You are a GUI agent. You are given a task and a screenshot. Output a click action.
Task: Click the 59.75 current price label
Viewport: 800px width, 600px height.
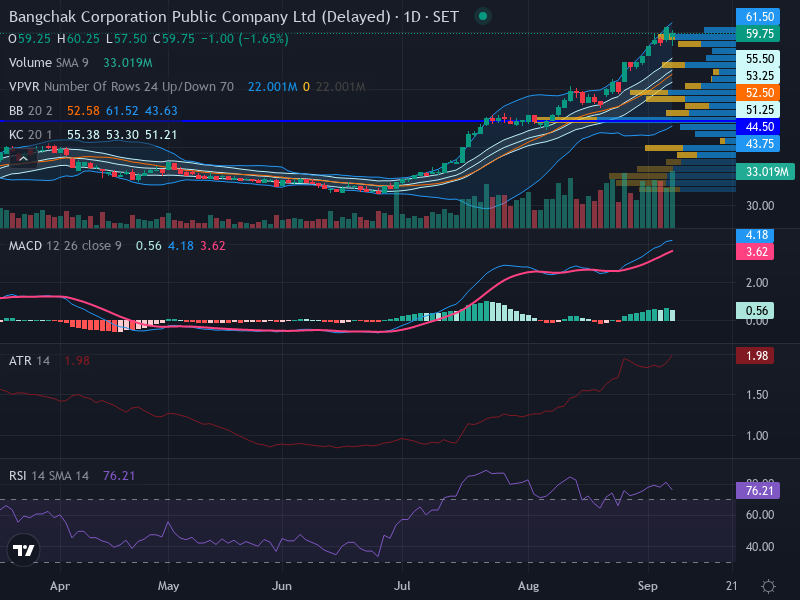tap(758, 34)
